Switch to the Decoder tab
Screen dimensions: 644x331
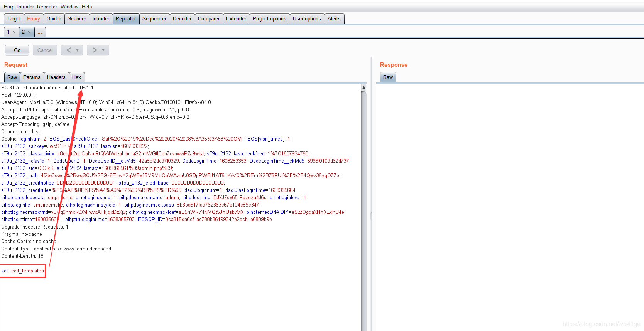182,18
